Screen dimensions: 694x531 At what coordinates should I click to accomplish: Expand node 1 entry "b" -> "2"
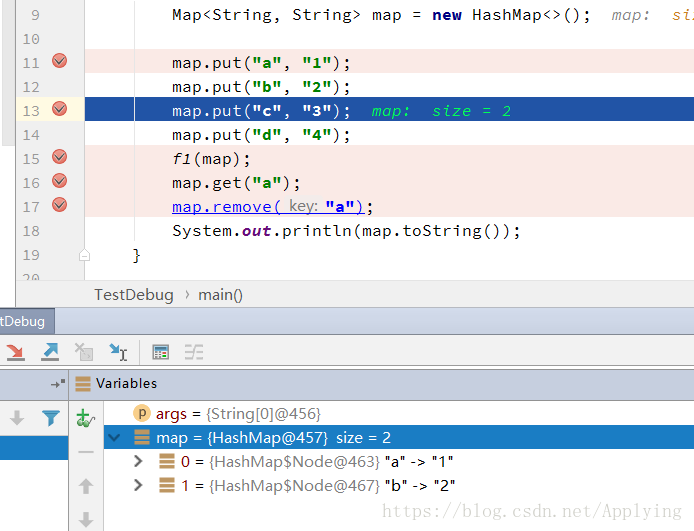tap(138, 485)
